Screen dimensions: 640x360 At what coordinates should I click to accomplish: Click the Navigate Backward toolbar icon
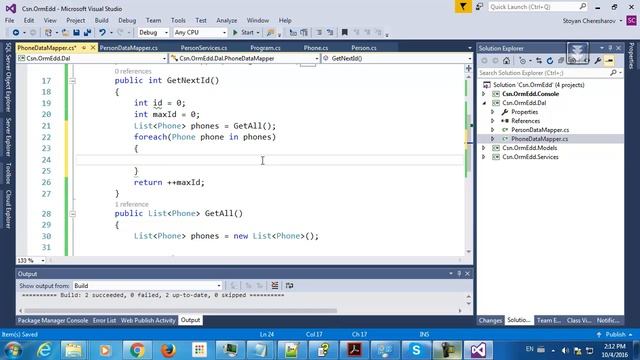[x=16, y=32]
